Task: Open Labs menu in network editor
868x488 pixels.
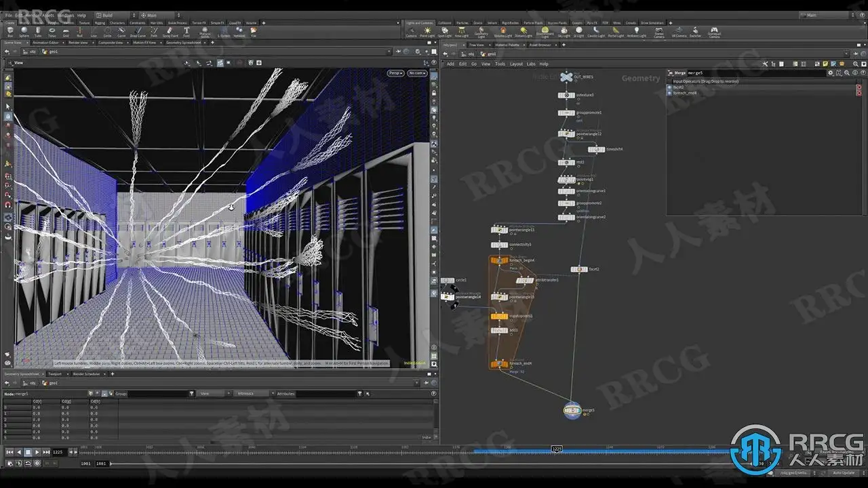Action: tap(531, 64)
